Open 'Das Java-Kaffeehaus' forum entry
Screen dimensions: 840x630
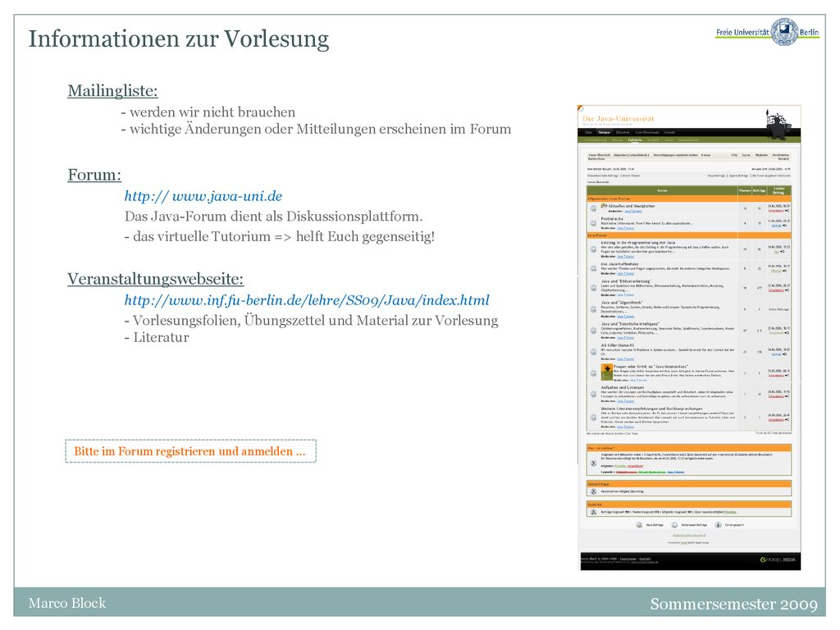coord(619,264)
